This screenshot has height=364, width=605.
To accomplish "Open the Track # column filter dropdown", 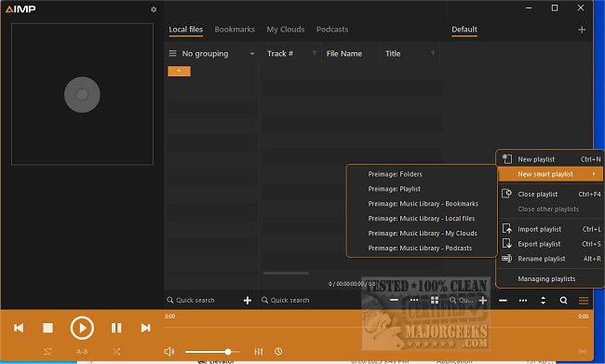I will click(x=315, y=53).
